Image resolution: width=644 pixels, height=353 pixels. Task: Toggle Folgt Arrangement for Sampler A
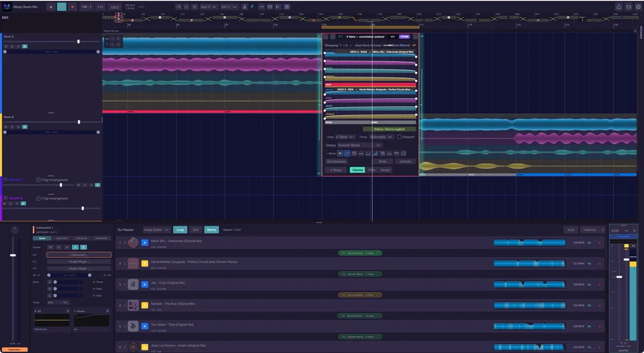[x=38, y=179]
